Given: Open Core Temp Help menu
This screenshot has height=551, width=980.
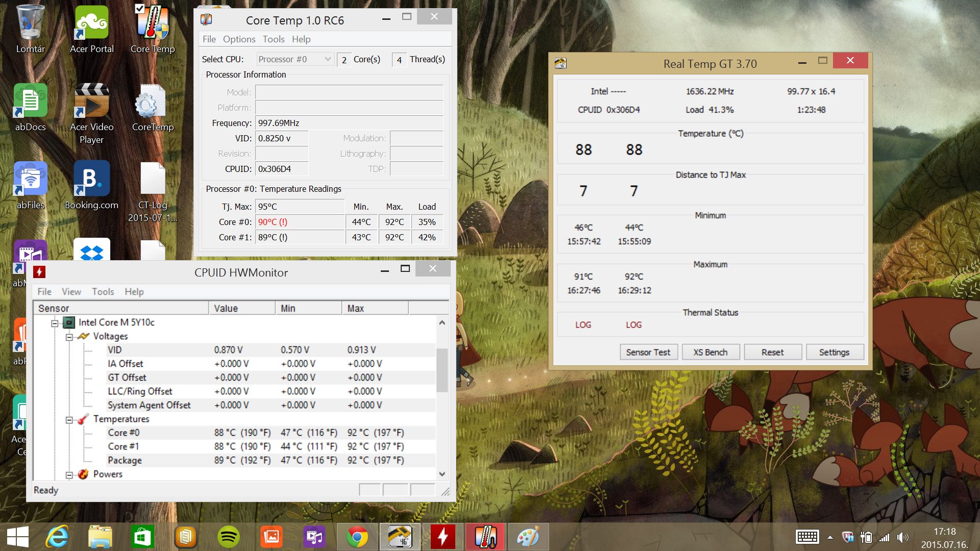Looking at the screenshot, I should [301, 39].
